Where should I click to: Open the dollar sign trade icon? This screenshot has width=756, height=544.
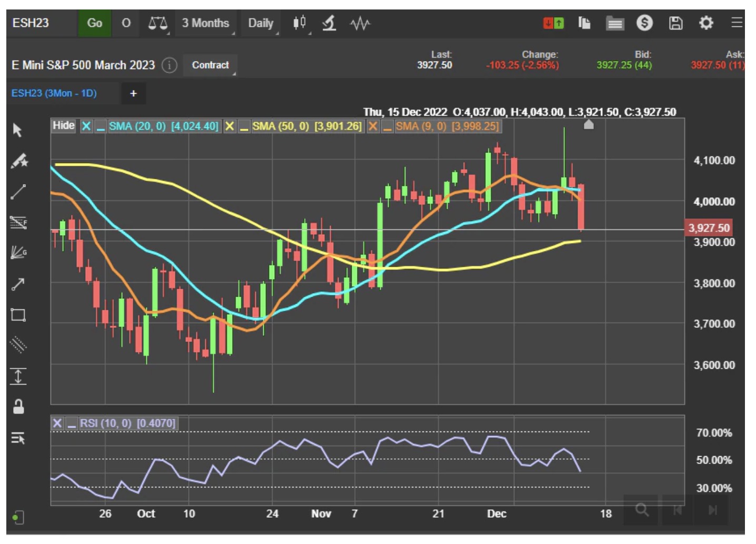(x=644, y=23)
